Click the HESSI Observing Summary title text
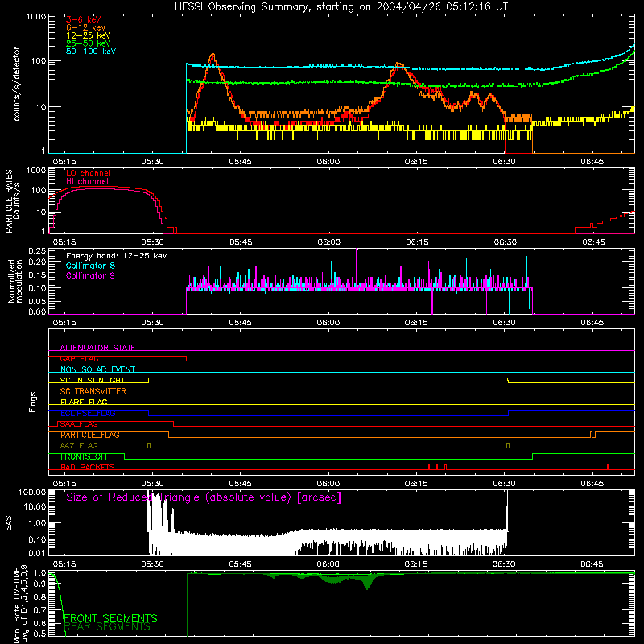 [x=341, y=6]
